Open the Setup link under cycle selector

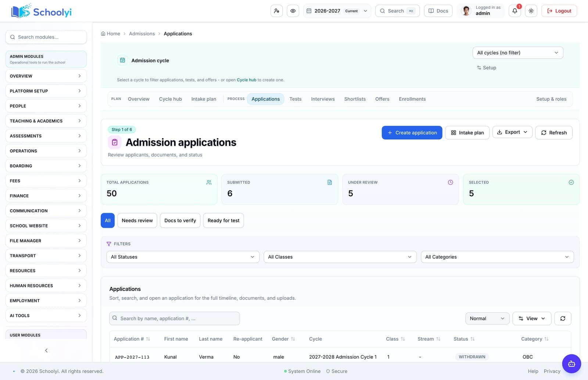click(487, 68)
